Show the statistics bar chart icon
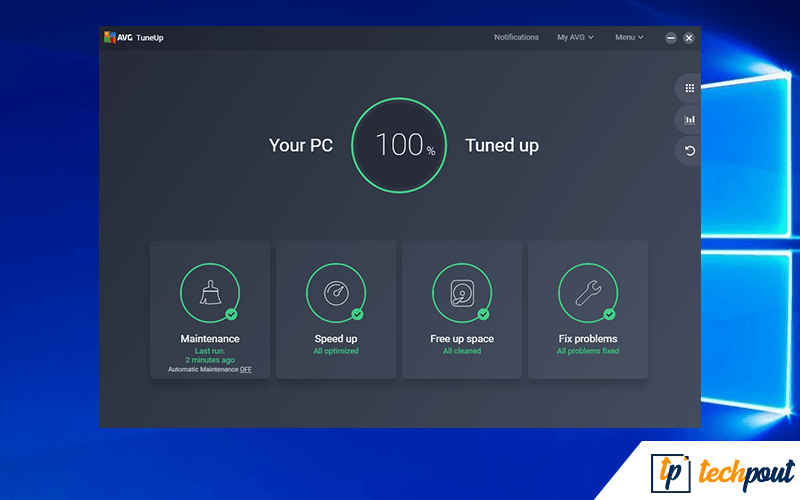The width and height of the screenshot is (800, 500). [x=689, y=119]
